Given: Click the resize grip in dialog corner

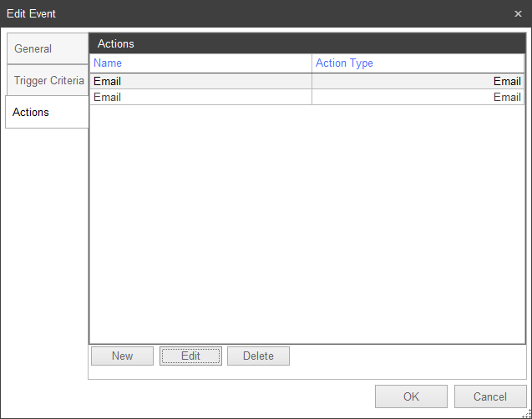Looking at the screenshot, I should (x=526, y=413).
